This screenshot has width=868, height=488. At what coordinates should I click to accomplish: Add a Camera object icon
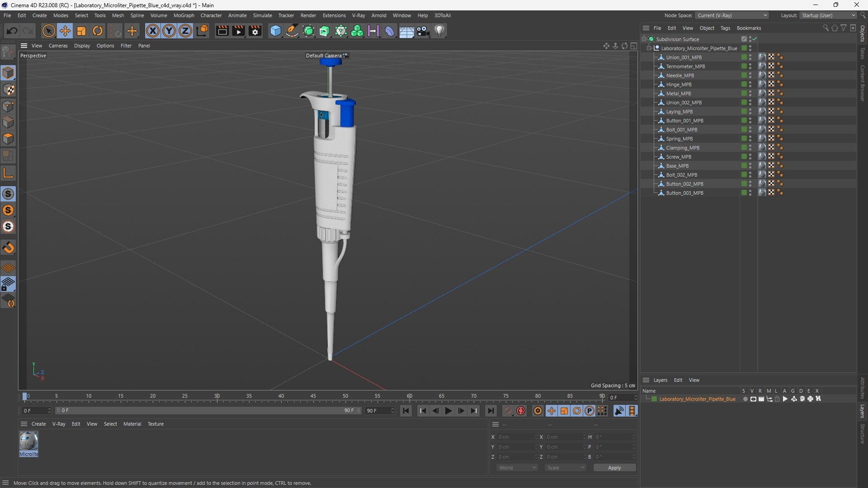click(423, 31)
